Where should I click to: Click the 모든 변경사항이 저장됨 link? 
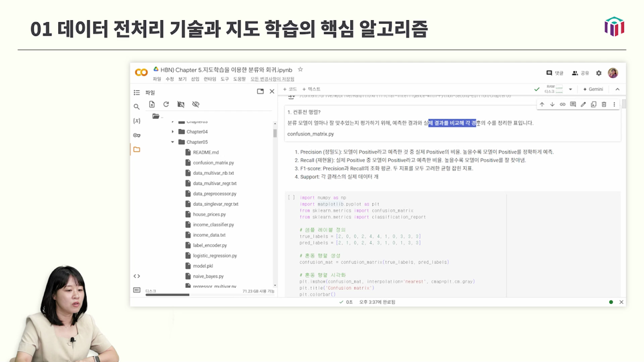[x=273, y=79]
